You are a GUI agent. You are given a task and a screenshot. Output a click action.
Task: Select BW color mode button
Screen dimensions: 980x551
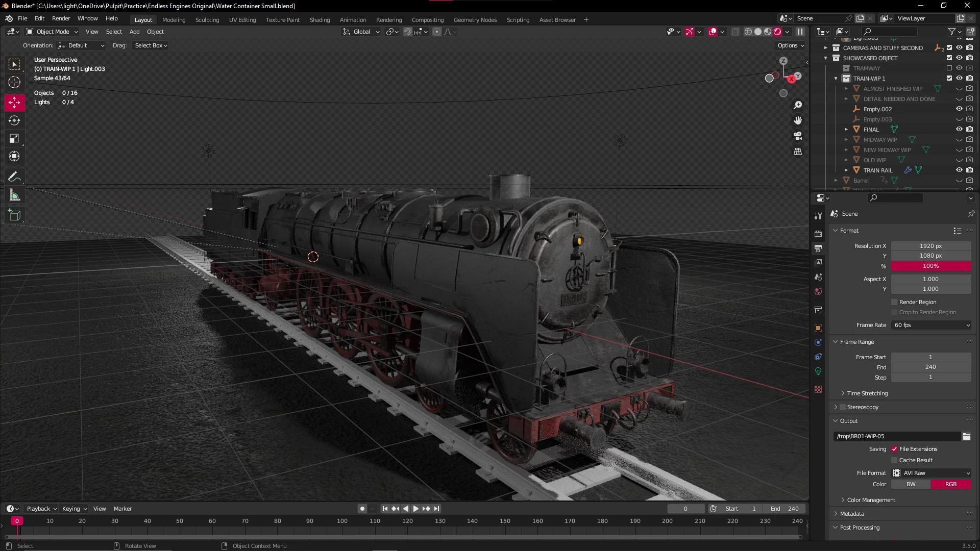(911, 484)
